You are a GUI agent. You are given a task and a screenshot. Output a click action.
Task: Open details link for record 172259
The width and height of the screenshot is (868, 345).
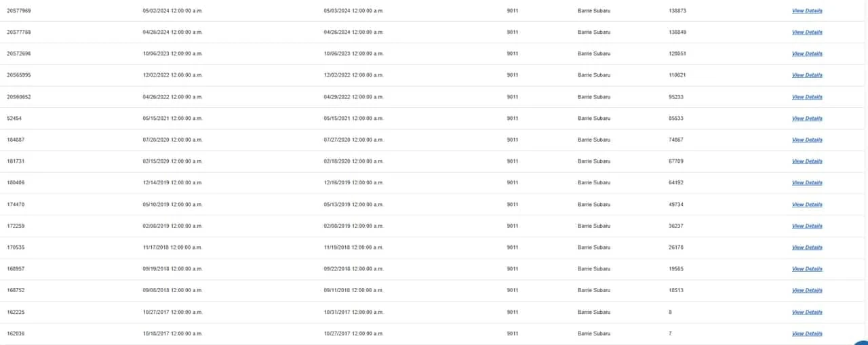pos(807,226)
